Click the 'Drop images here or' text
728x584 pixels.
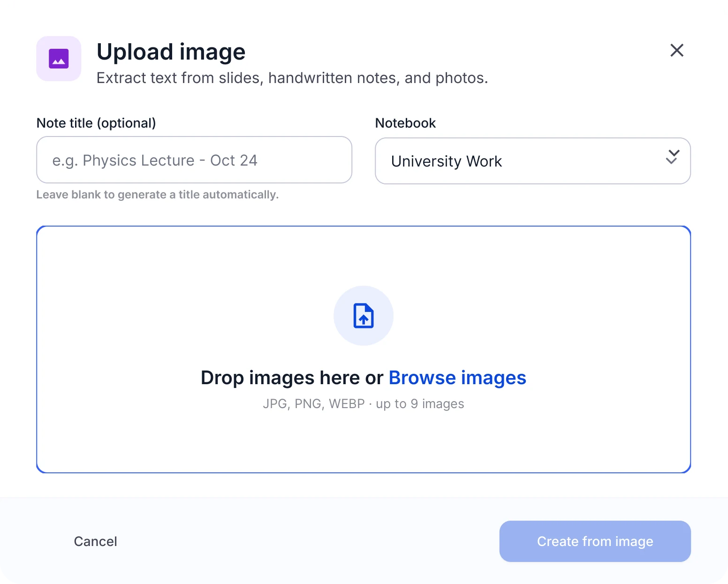pyautogui.click(x=292, y=378)
